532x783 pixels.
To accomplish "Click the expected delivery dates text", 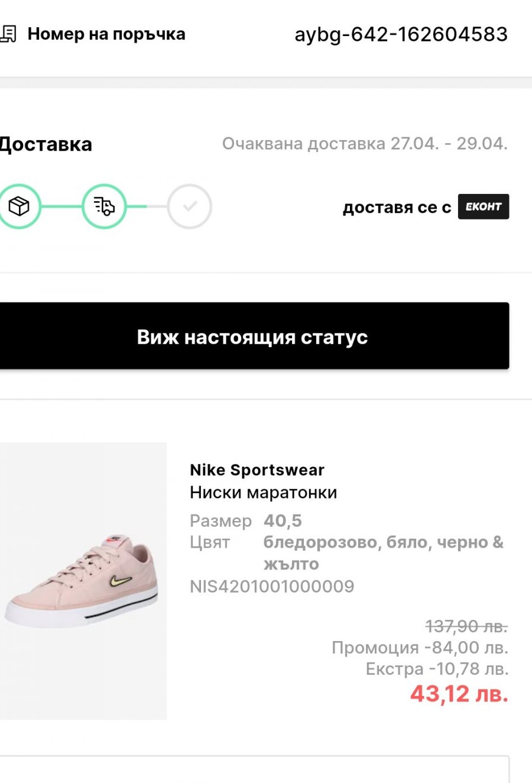I will pyautogui.click(x=365, y=144).
